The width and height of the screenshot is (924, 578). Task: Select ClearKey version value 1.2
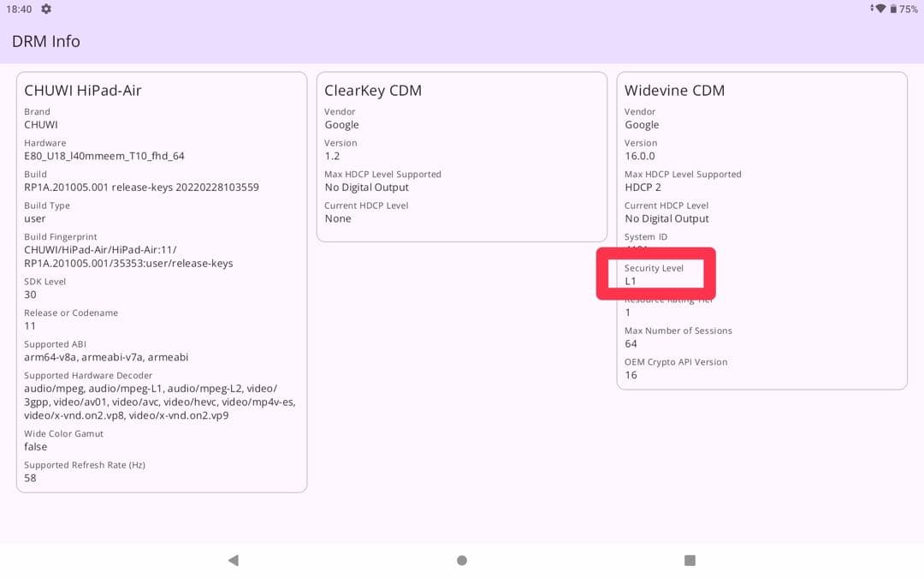point(332,156)
